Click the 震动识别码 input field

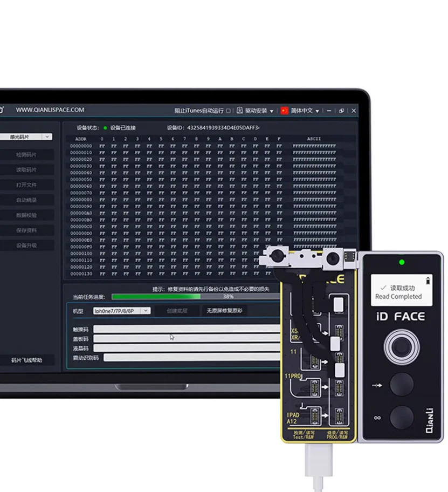pyautogui.click(x=192, y=357)
